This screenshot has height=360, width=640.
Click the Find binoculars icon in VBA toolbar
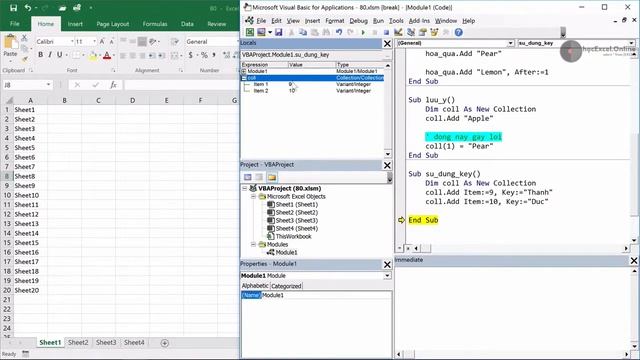[x=326, y=32]
